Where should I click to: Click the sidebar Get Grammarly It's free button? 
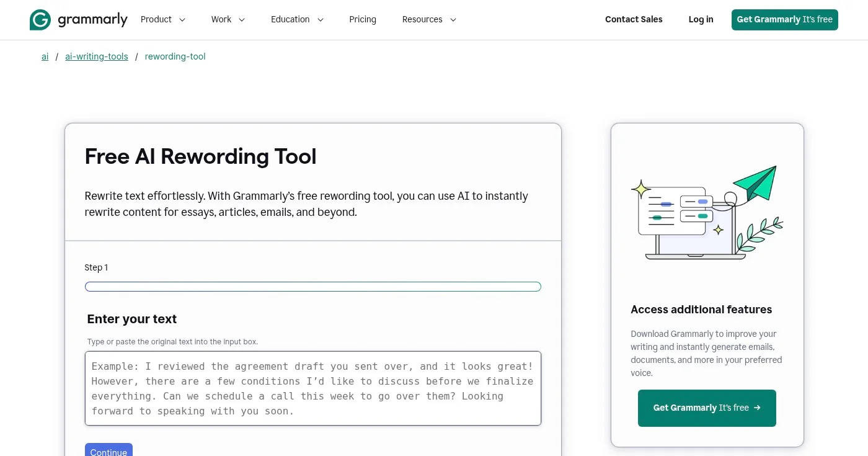[707, 408]
